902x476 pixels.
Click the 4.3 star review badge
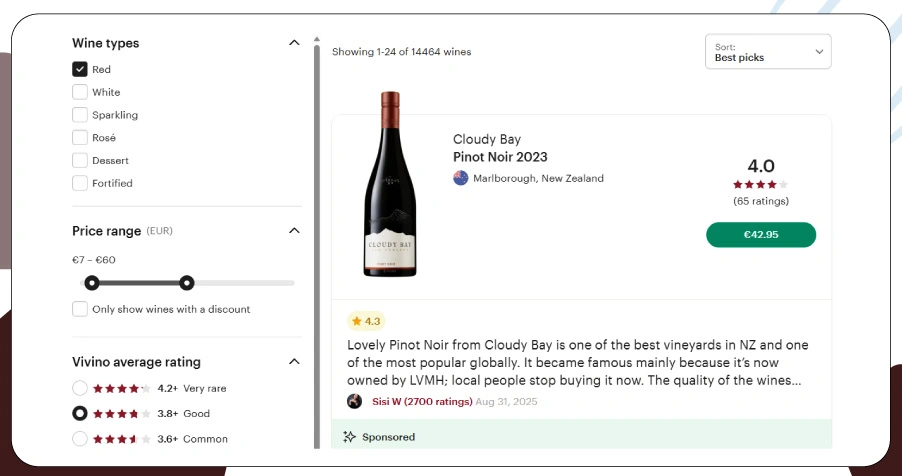(x=365, y=321)
